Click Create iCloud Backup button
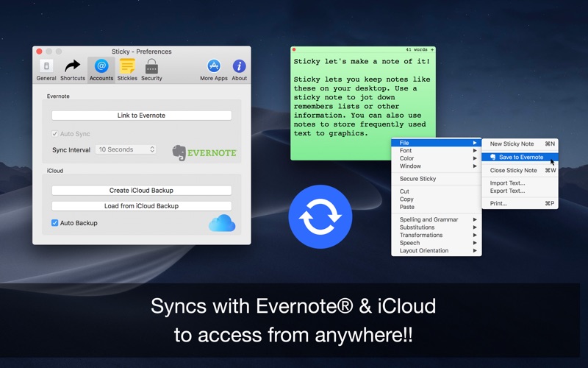This screenshot has height=368, width=588. pyautogui.click(x=141, y=191)
